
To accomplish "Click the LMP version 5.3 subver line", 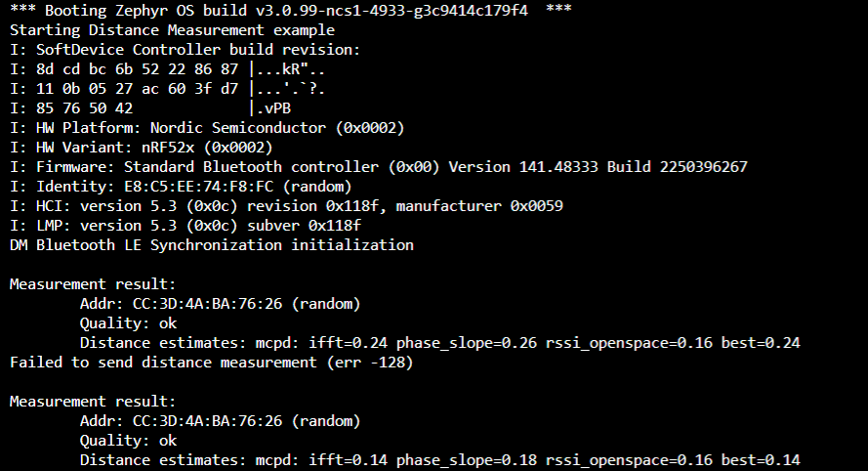I will click(185, 226).
